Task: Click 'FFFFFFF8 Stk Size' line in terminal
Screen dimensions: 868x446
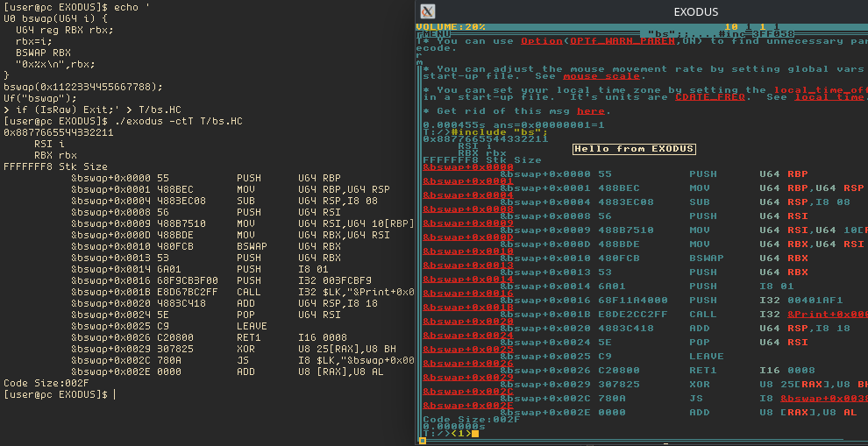Action: click(55, 166)
